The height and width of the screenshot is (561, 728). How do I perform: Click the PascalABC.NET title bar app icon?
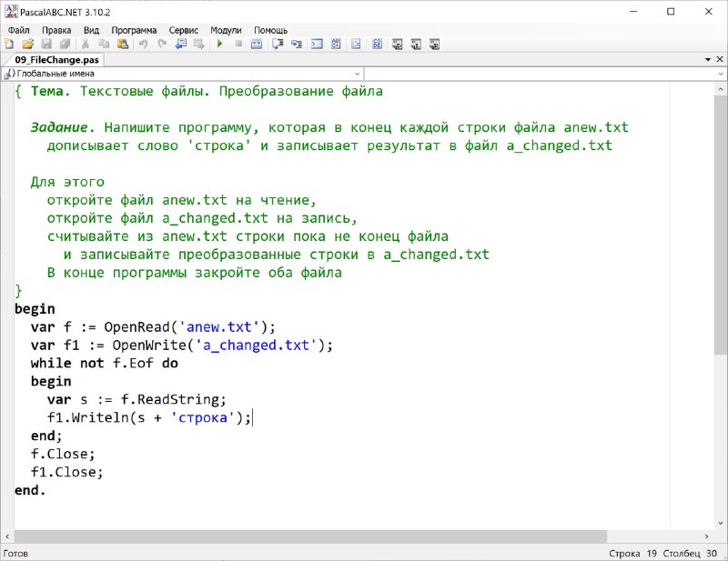pos(11,12)
